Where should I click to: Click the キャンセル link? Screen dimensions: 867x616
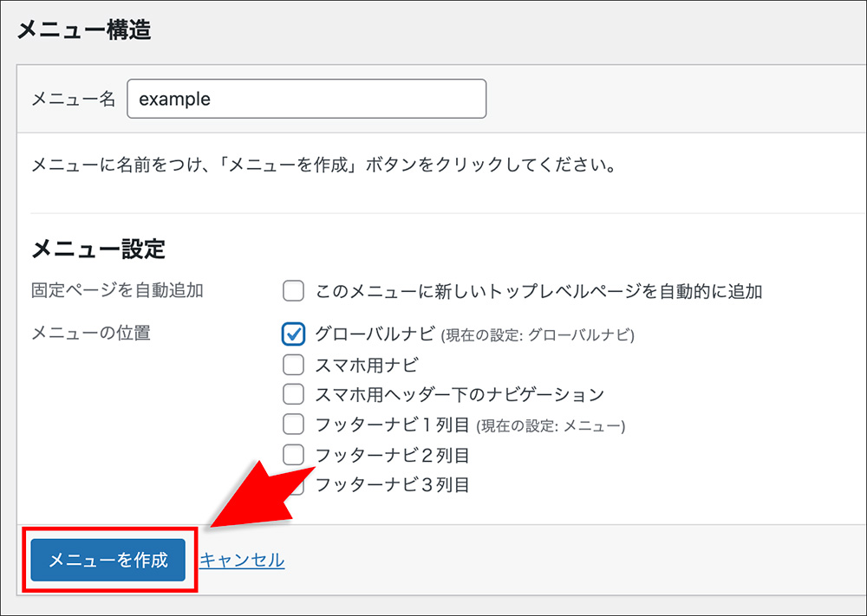click(242, 561)
